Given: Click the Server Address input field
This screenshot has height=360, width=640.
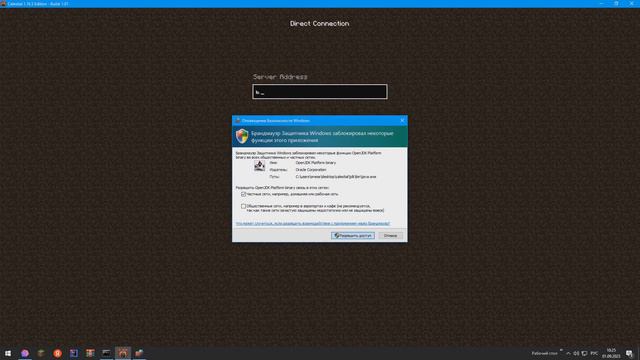Looking at the screenshot, I should click(x=320, y=91).
